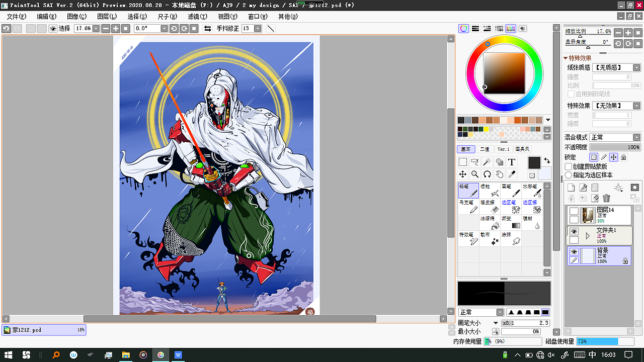Open the 图层(L) menu
Image resolution: width=644 pixels, height=362 pixels.
click(x=107, y=17)
